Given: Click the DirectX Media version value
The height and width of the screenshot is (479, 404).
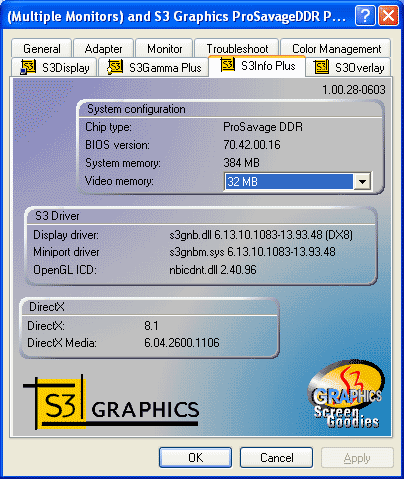Looking at the screenshot, I should click(182, 343).
